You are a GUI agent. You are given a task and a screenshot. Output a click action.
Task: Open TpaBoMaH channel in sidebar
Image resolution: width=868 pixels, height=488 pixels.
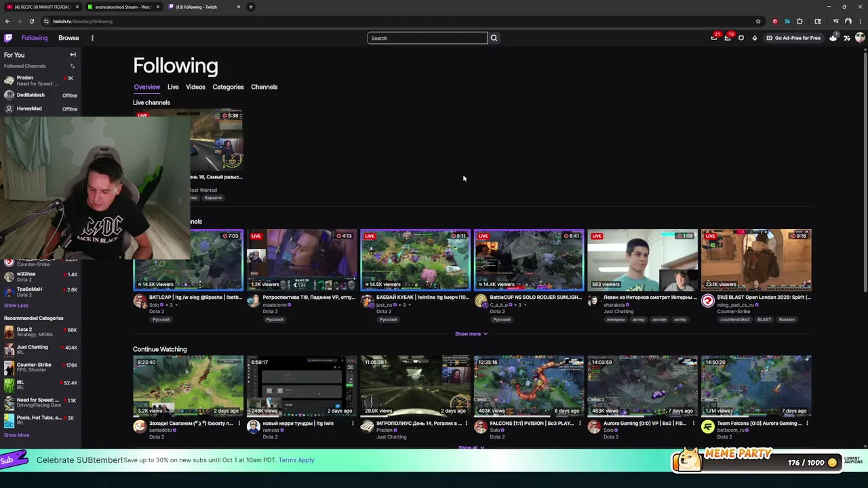point(41,291)
